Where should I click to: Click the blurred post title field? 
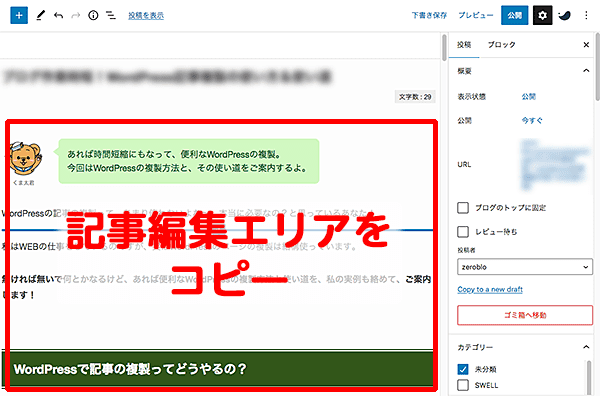[167, 77]
